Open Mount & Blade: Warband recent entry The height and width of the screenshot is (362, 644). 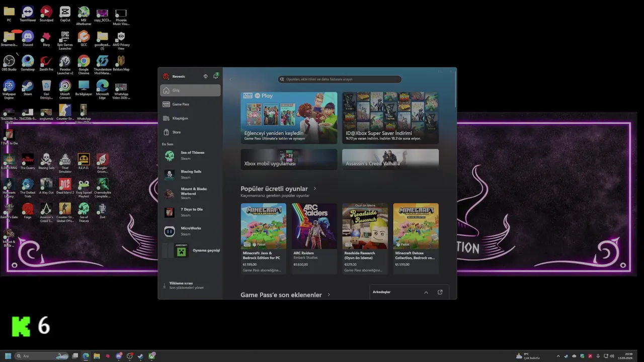(x=190, y=194)
